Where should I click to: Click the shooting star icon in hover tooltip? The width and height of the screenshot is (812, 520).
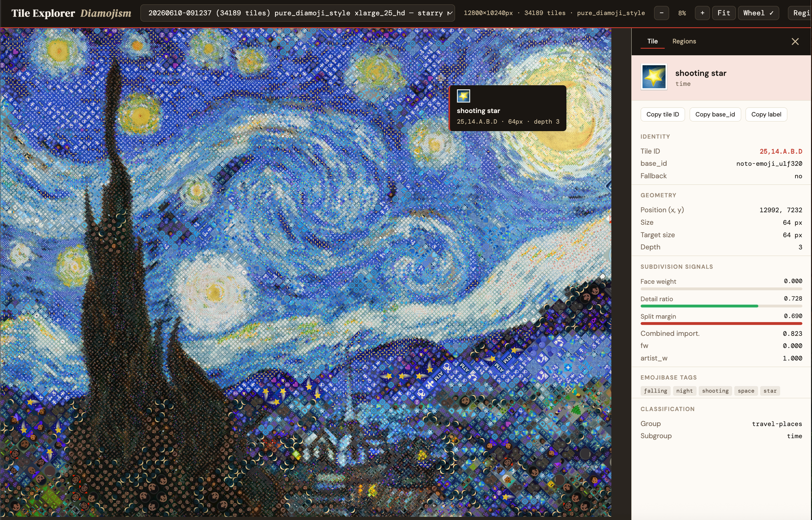point(463,96)
